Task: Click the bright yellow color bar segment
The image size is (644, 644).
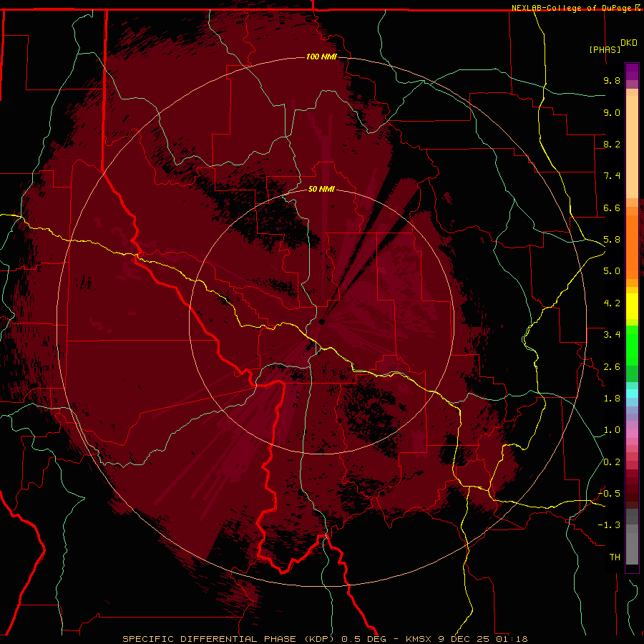Action: [632, 306]
